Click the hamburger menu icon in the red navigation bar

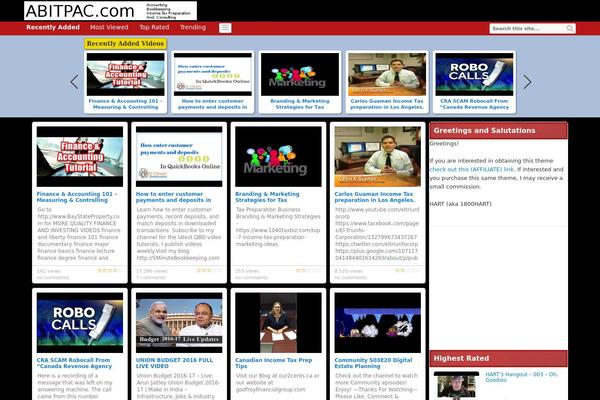[x=225, y=28]
